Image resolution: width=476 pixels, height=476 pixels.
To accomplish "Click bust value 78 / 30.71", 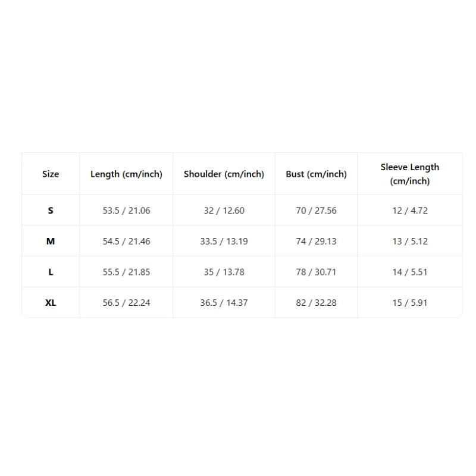I will [x=316, y=272].
